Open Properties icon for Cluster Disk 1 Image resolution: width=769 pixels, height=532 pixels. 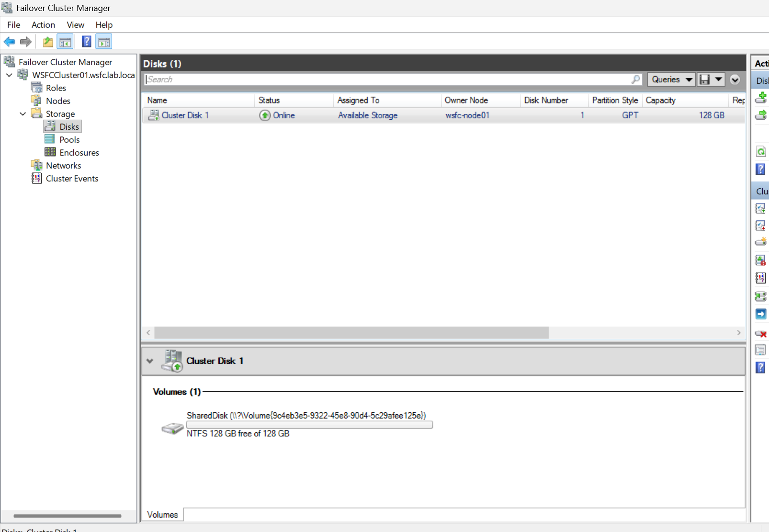pyautogui.click(x=761, y=350)
